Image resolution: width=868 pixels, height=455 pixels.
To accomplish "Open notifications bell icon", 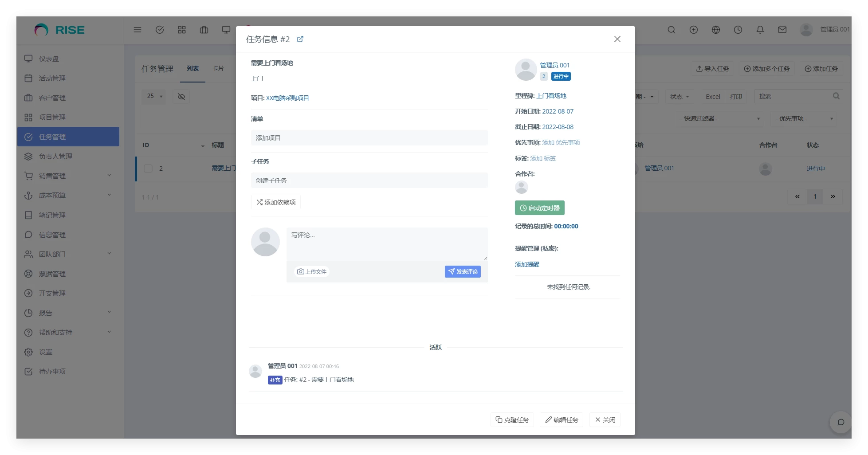I will coord(760,30).
